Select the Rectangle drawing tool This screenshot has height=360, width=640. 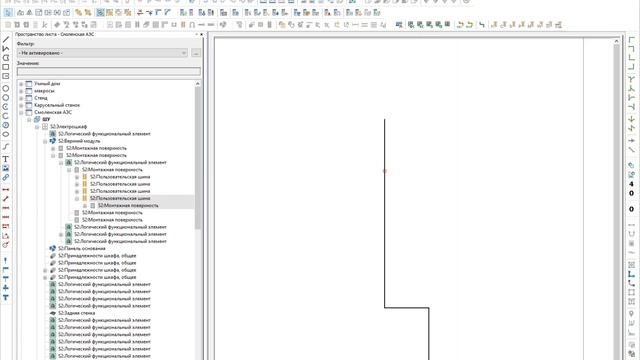click(x=6, y=67)
